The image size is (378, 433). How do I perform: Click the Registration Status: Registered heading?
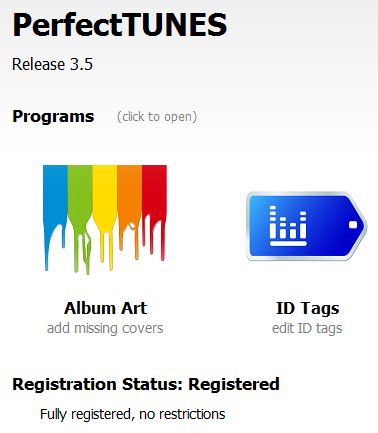[146, 384]
